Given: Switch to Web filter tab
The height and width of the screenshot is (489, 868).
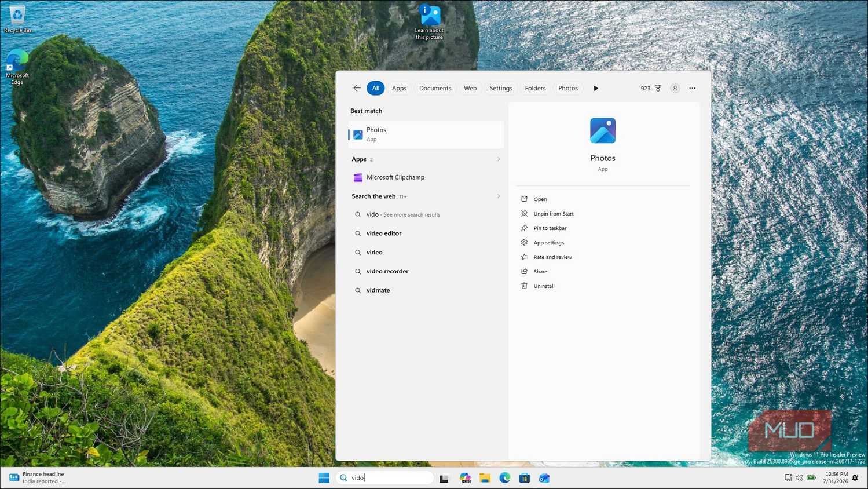Looking at the screenshot, I should [x=470, y=88].
